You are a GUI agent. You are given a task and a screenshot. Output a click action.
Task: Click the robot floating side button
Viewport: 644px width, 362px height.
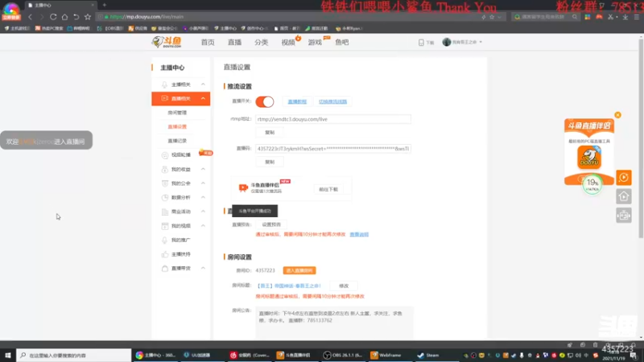(x=623, y=216)
